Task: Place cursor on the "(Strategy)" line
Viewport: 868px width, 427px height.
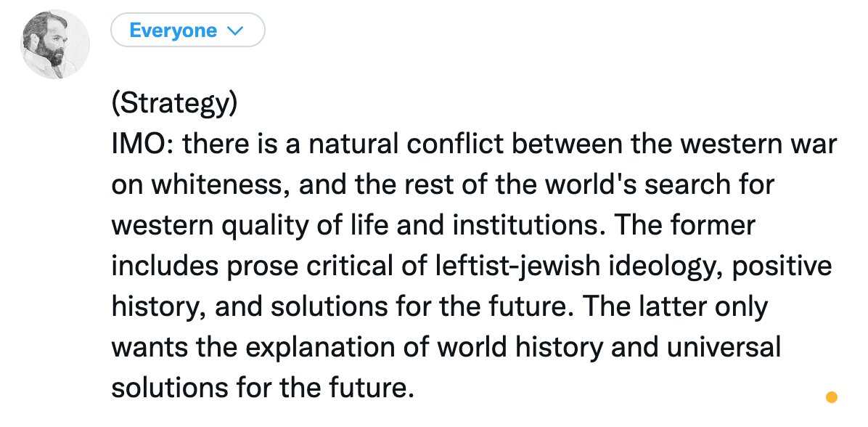Action: coord(174,105)
